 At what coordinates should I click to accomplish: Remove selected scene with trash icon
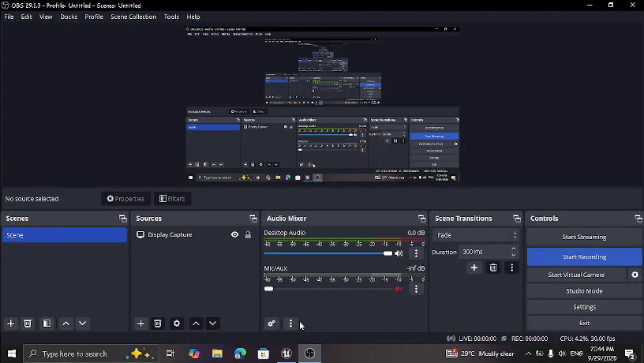coord(28,324)
